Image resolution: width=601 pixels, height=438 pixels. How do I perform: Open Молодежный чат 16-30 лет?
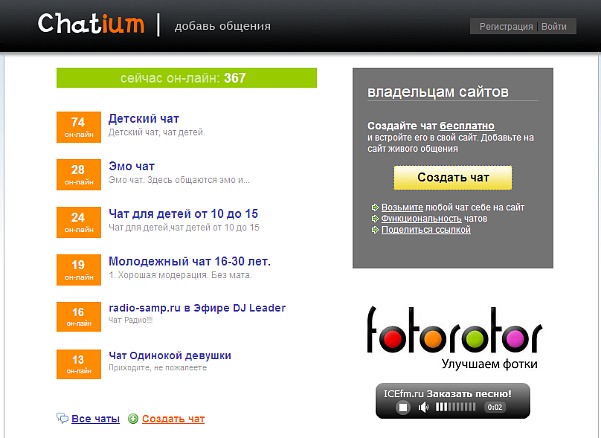point(189,261)
